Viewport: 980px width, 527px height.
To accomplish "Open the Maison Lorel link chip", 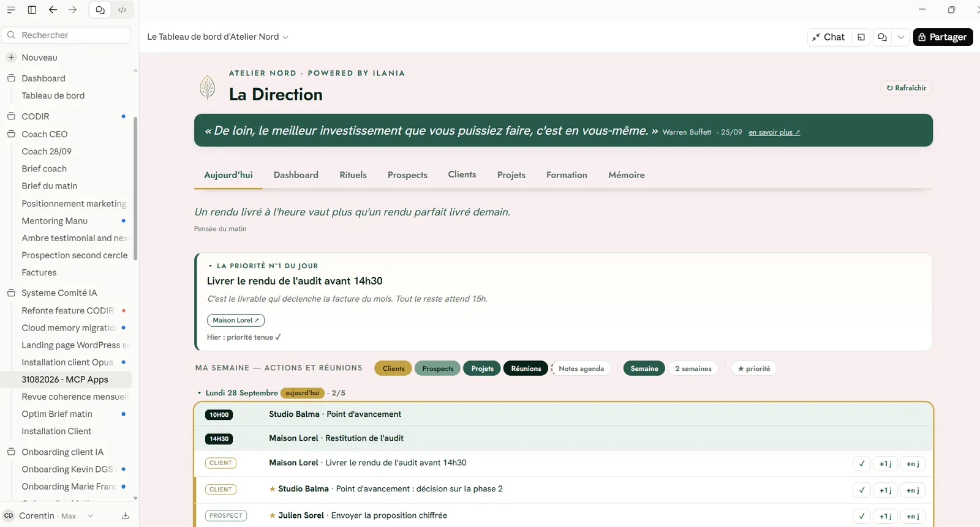I will tap(236, 320).
